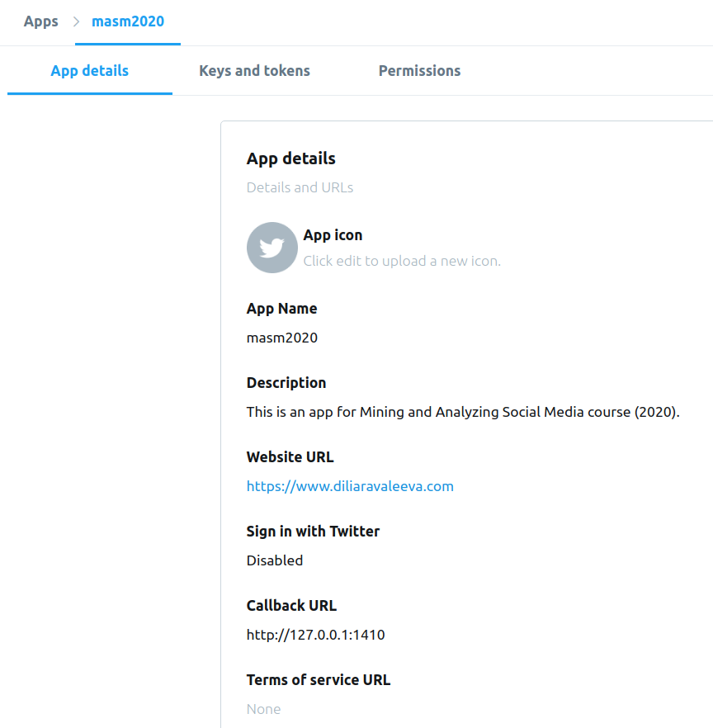Click the breadcrumb chevron after Apps
This screenshot has width=713, height=728.
pyautogui.click(x=76, y=21)
